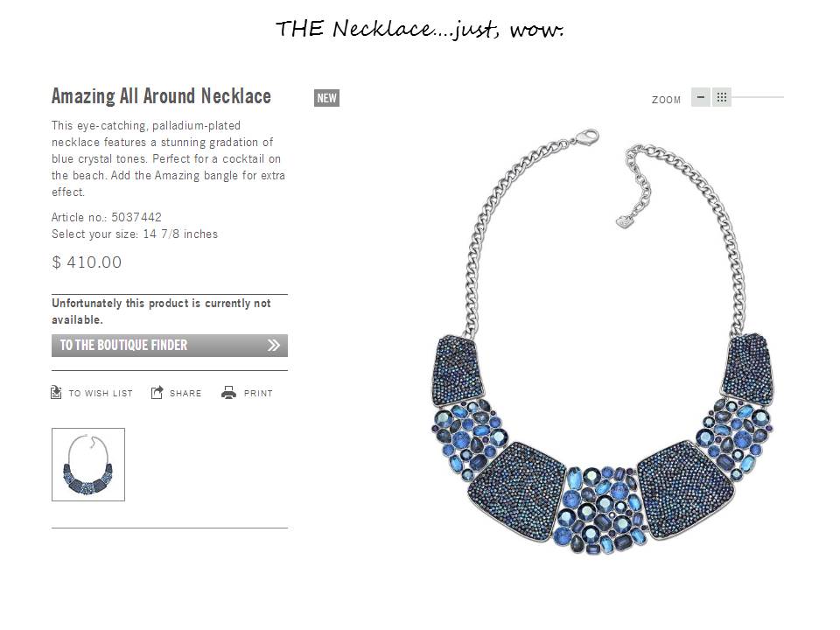Click the share arrow icon
Viewport: 840px width, 630px height.
click(157, 393)
